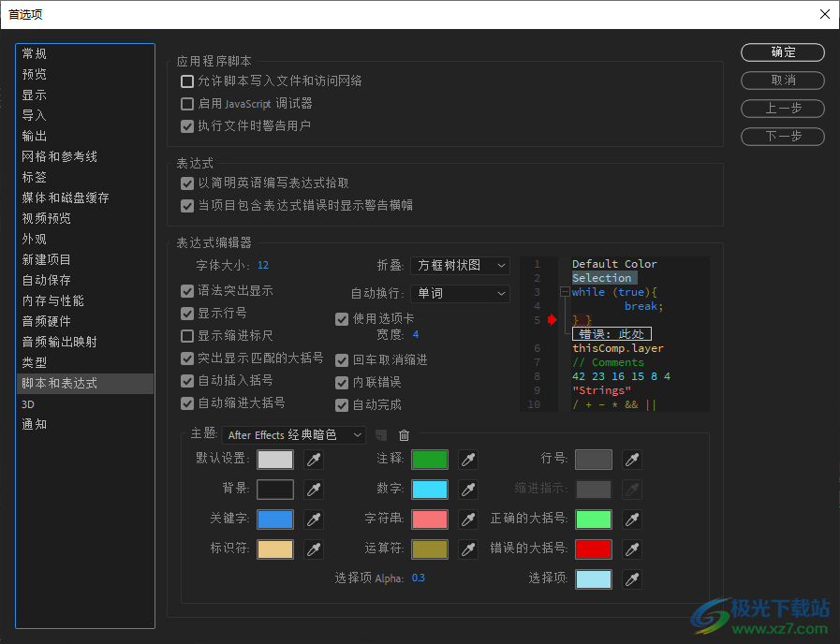Open the 自动换行 单词 dropdown
Screen dimensions: 840x644
(460, 293)
